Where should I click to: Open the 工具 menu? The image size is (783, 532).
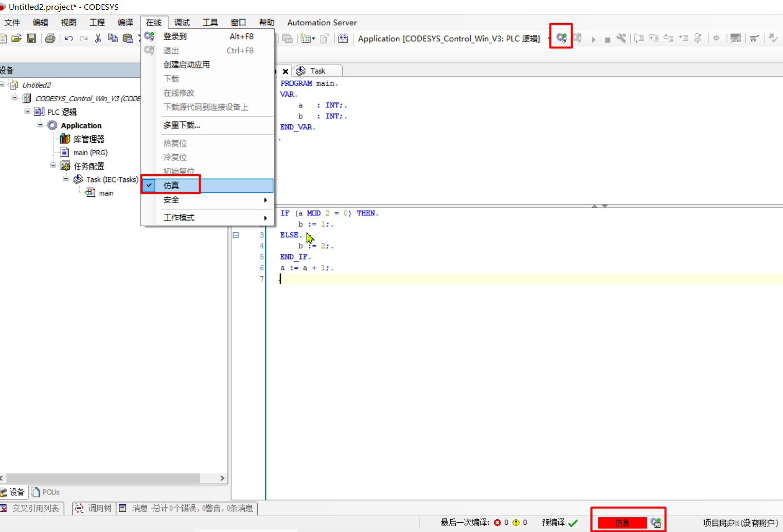point(210,23)
